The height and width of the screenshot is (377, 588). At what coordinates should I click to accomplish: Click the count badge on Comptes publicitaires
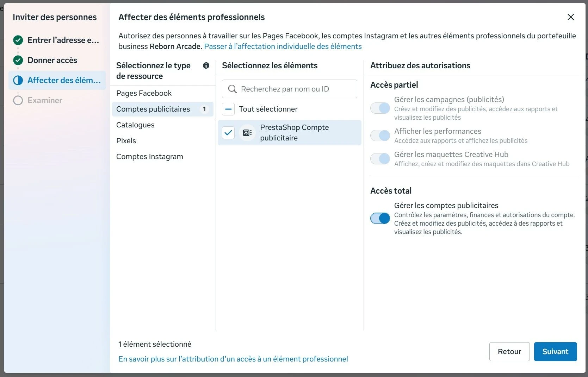point(204,109)
